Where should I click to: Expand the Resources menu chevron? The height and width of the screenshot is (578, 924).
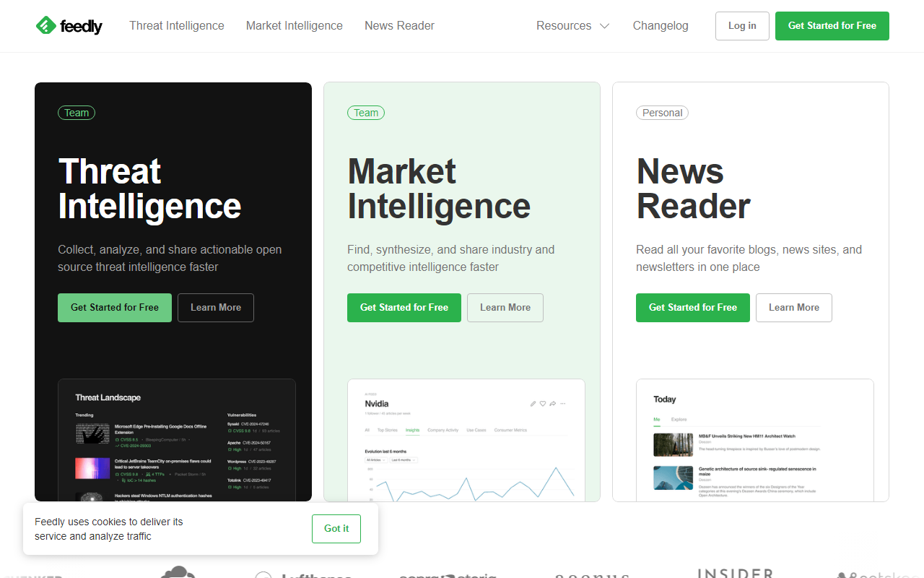tap(604, 26)
